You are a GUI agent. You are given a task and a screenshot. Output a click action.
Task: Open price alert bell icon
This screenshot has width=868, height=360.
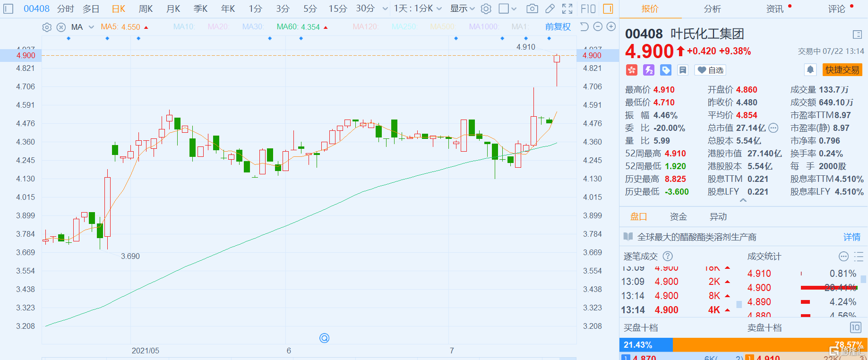[x=810, y=70]
